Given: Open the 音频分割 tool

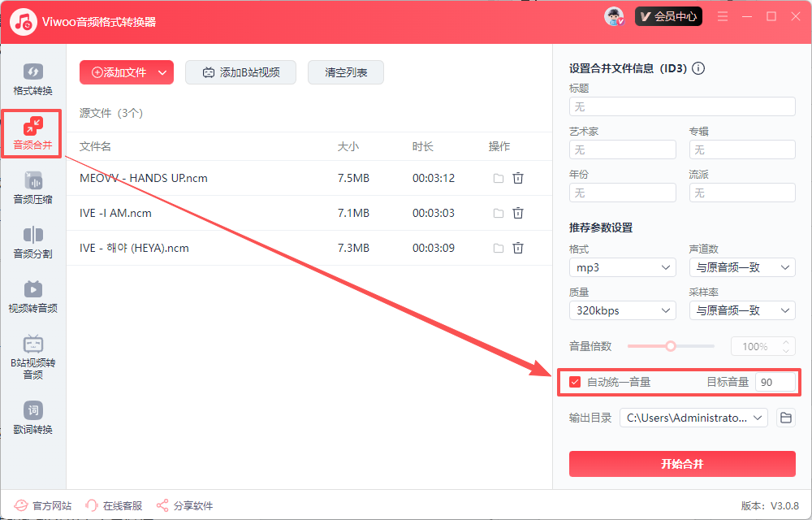Looking at the screenshot, I should (x=32, y=242).
